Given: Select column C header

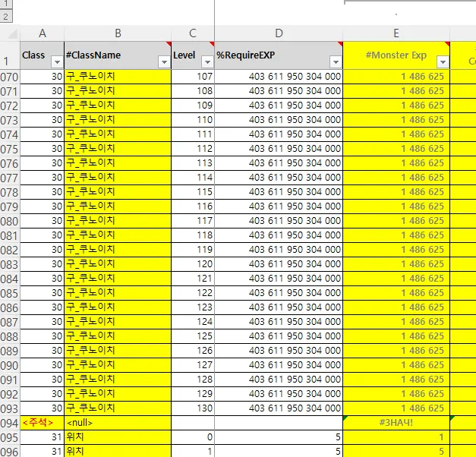Looking at the screenshot, I should point(193,33).
